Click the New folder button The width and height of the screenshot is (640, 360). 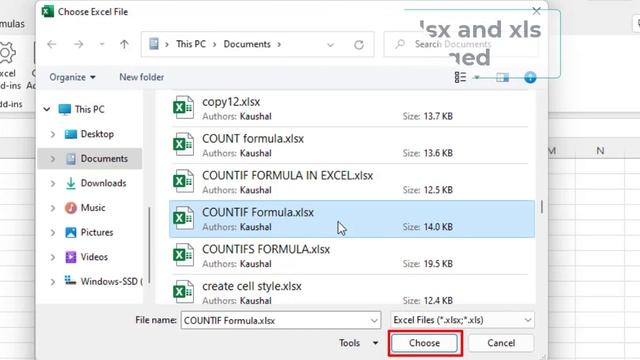click(142, 77)
